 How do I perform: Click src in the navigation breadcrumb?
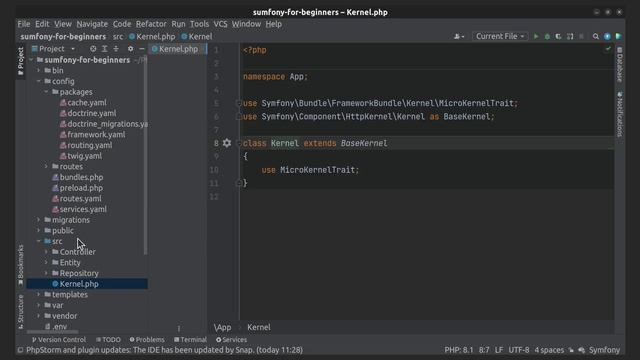pyautogui.click(x=118, y=36)
